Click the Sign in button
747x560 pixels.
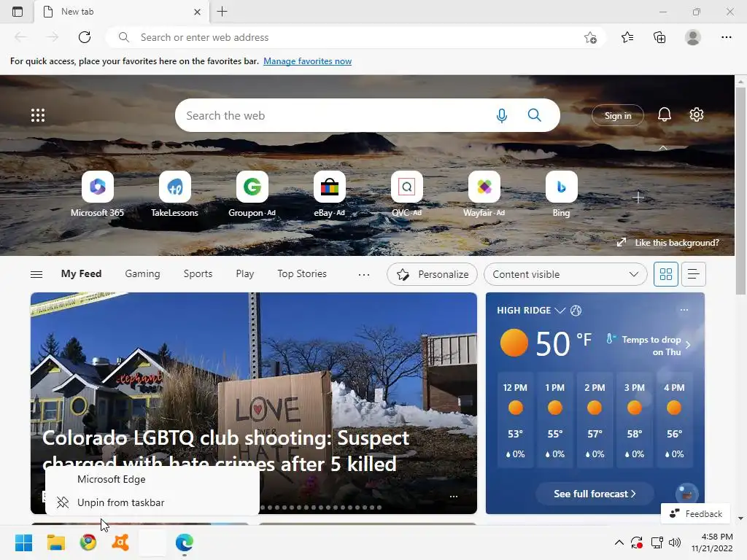(617, 116)
